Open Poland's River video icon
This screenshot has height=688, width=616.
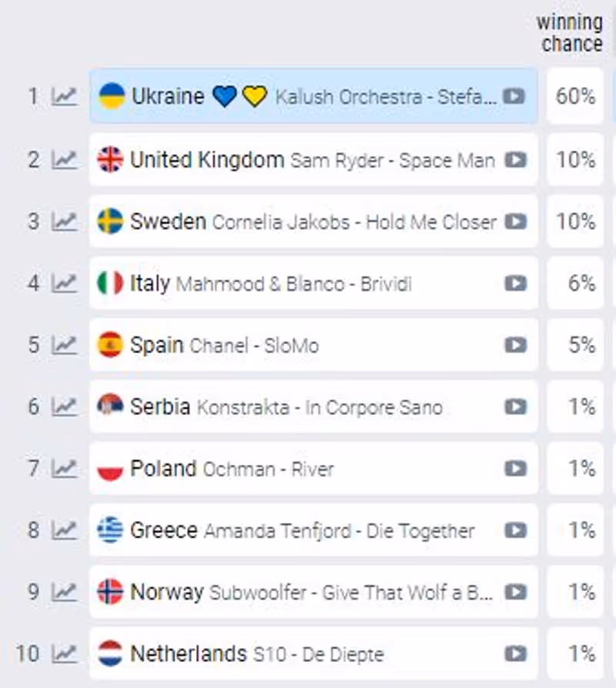pos(515,469)
